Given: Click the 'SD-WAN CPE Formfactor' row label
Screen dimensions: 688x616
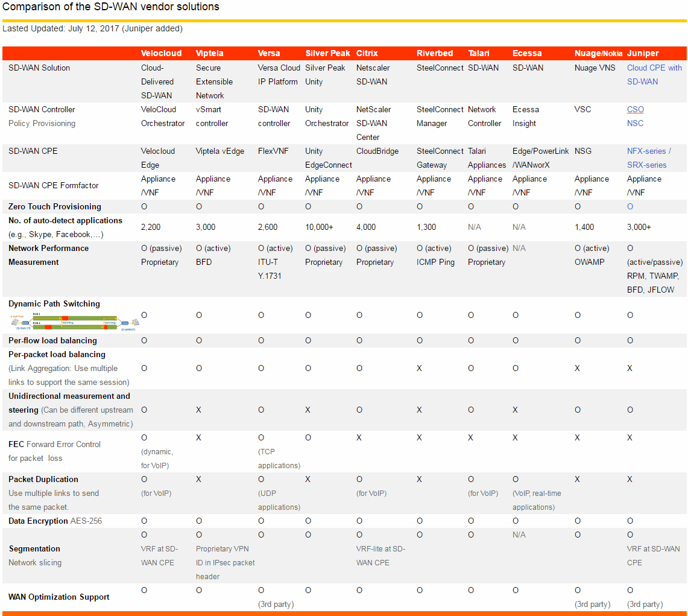Looking at the screenshot, I should pyautogui.click(x=53, y=185).
